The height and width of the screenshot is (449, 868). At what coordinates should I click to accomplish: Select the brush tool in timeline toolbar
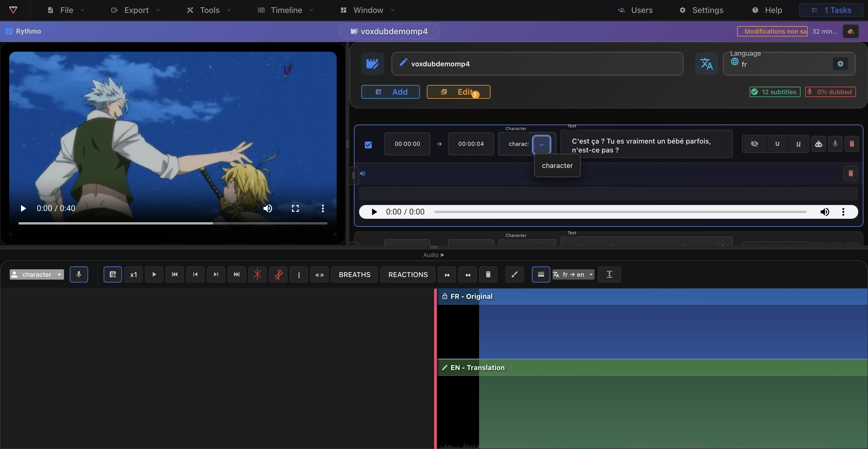point(515,274)
